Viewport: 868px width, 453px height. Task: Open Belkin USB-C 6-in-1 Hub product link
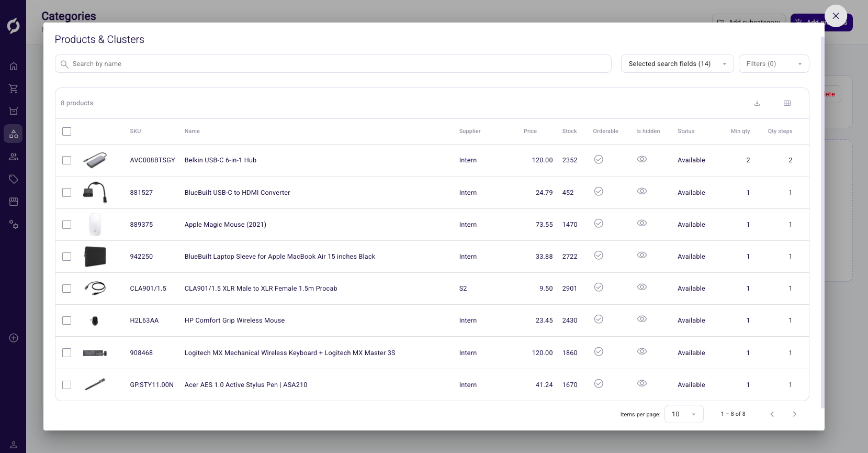coord(220,160)
